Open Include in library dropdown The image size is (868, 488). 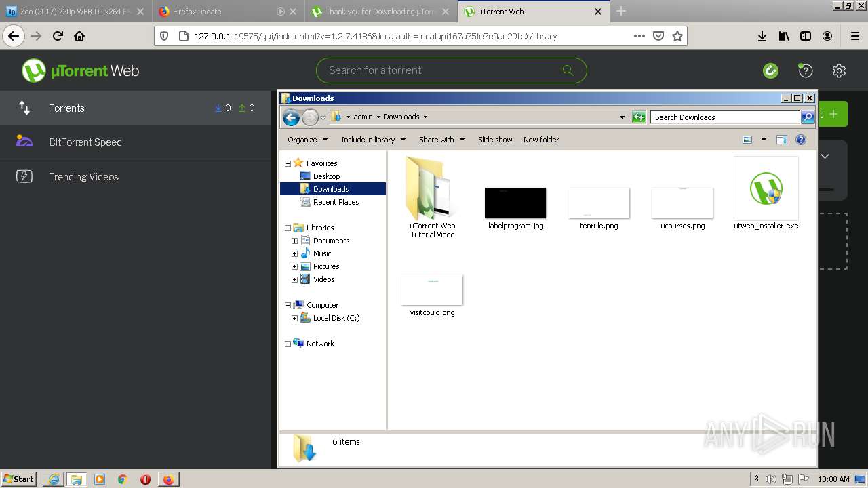373,140
